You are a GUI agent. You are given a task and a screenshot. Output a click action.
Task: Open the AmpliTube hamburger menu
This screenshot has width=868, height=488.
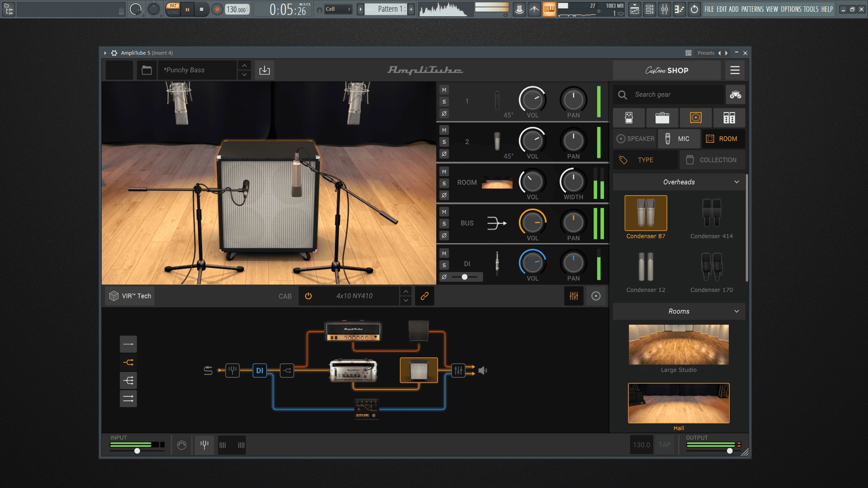click(x=735, y=70)
